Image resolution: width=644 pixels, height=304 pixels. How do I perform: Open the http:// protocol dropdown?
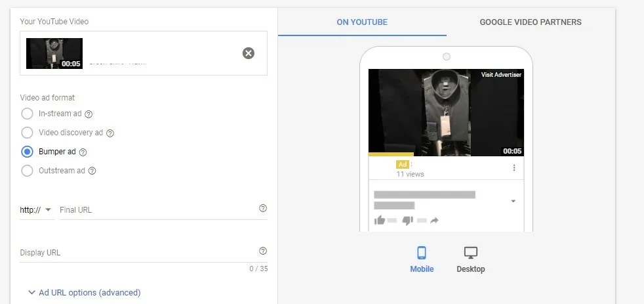(x=36, y=210)
